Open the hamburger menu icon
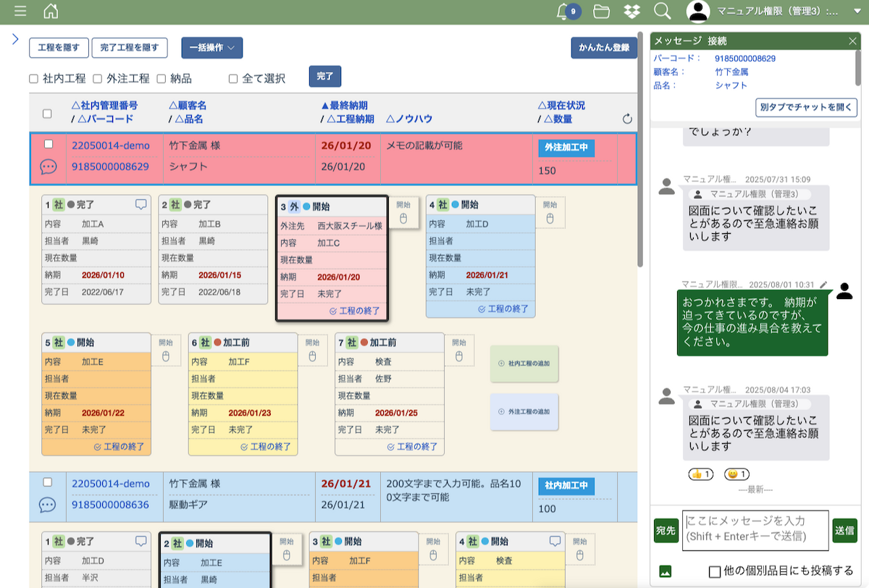869x588 pixels. click(20, 11)
